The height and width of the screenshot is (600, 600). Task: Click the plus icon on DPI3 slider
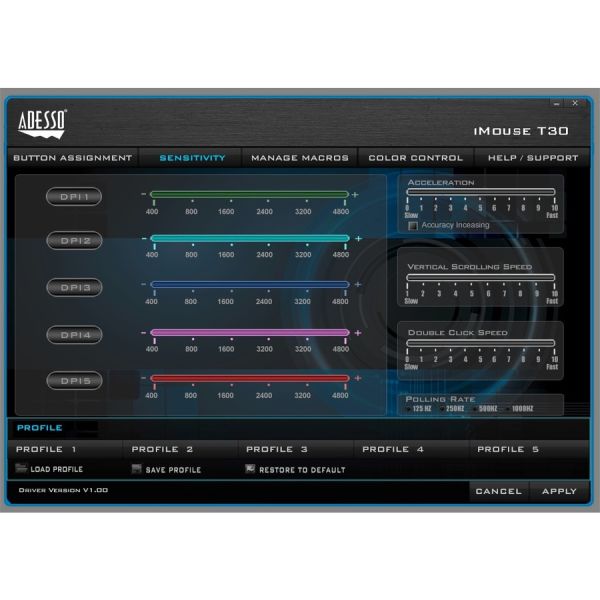356,284
